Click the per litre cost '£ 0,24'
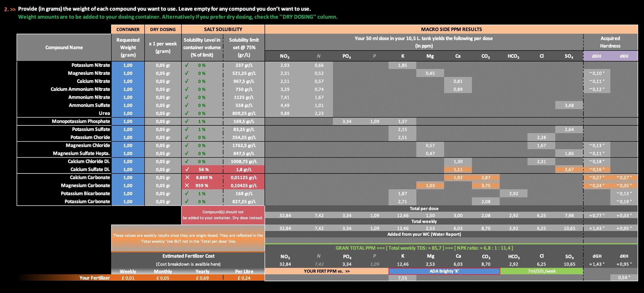The width and height of the screenshot is (644, 293). (244, 278)
